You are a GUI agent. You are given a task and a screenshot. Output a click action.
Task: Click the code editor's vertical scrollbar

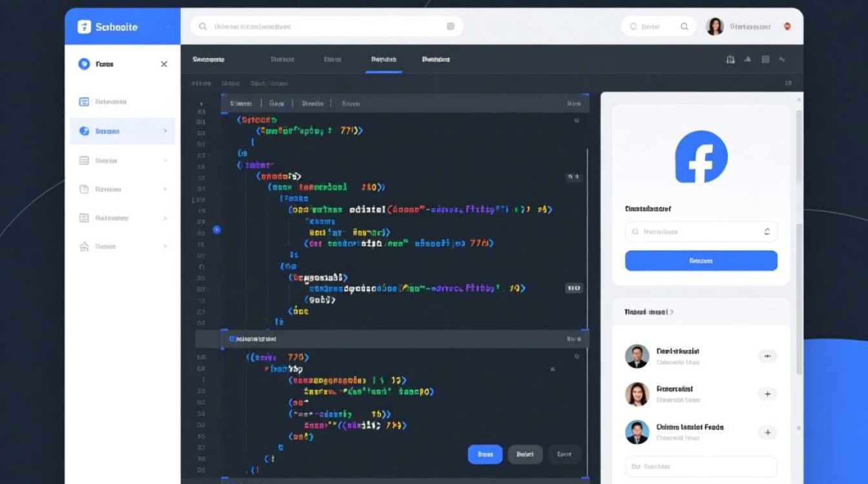pyautogui.click(x=587, y=239)
